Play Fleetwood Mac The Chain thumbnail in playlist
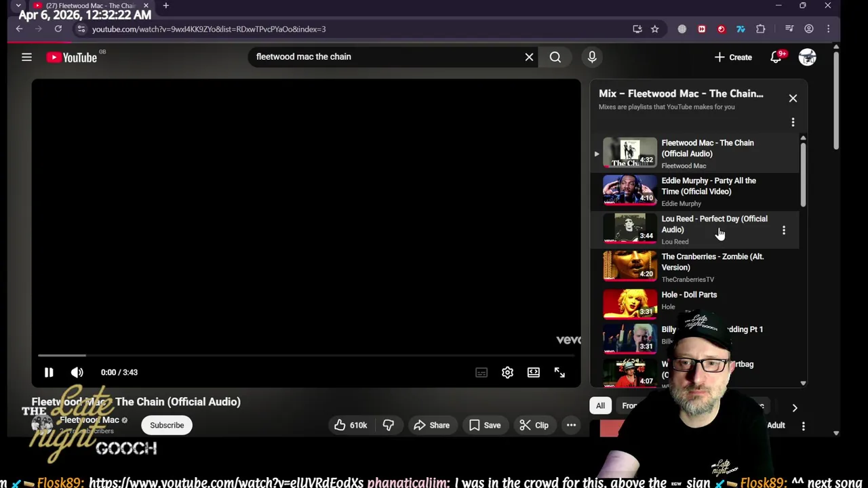The height and width of the screenshot is (488, 868). [x=630, y=152]
